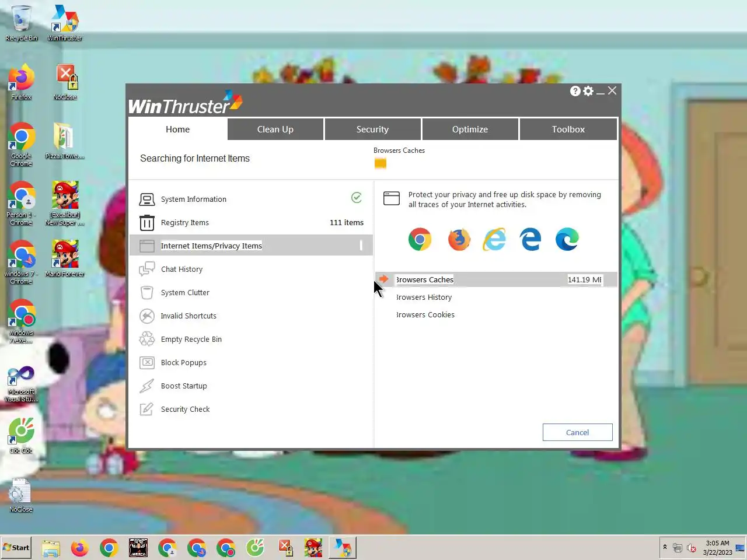The width and height of the screenshot is (747, 560).
Task: Click the Invalid Shortcuts icon
Action: pos(147,316)
